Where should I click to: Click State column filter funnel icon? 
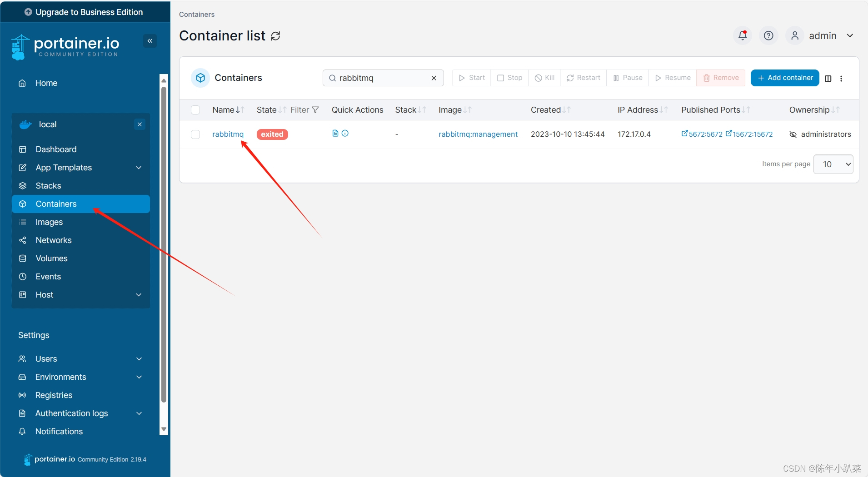pyautogui.click(x=315, y=110)
